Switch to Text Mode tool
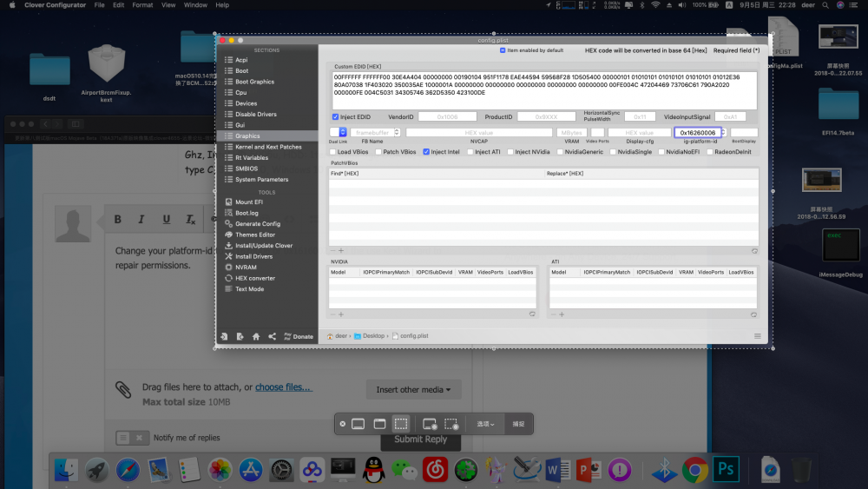 (x=249, y=289)
